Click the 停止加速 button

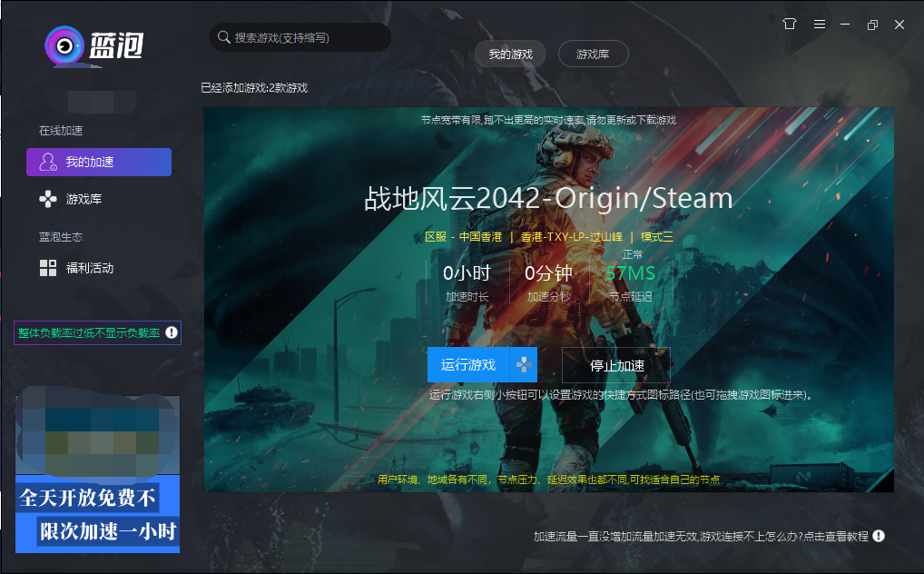click(x=616, y=365)
